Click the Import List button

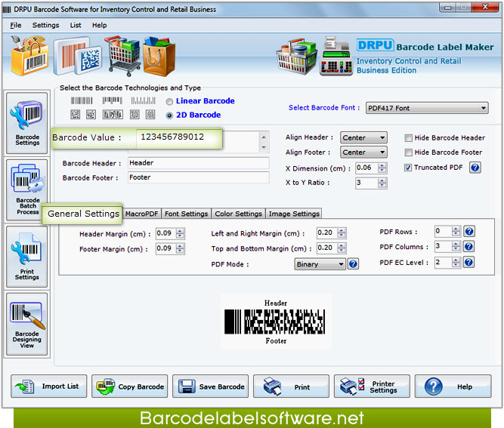click(x=49, y=386)
